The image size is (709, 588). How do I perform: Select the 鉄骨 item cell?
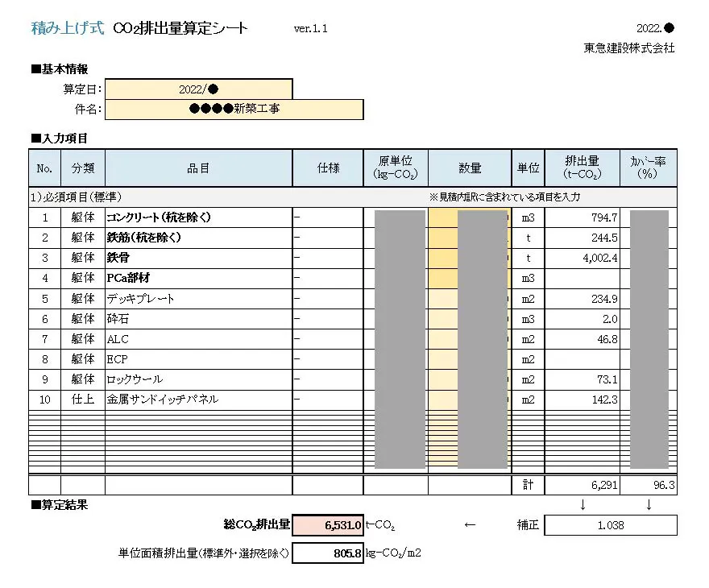click(x=198, y=258)
